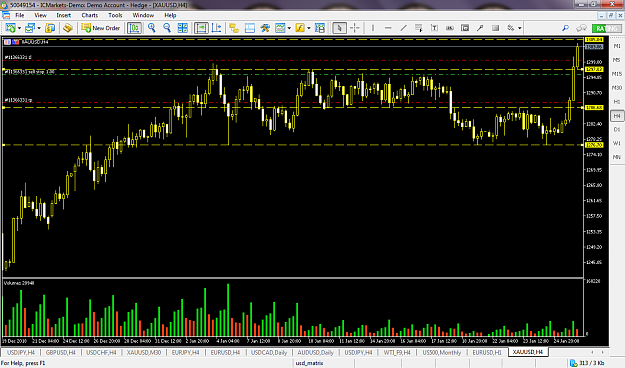Switch to W1 timeframe
625x368 pixels.
click(617, 143)
